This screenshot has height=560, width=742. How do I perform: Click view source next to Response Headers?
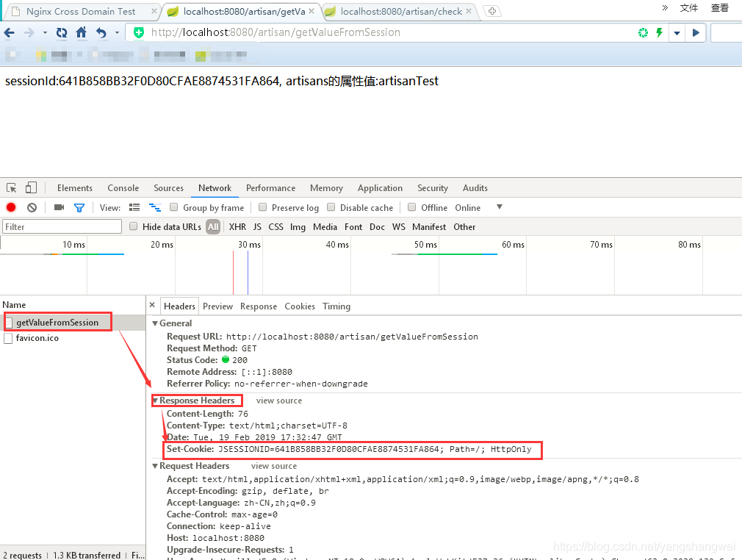pyautogui.click(x=278, y=401)
